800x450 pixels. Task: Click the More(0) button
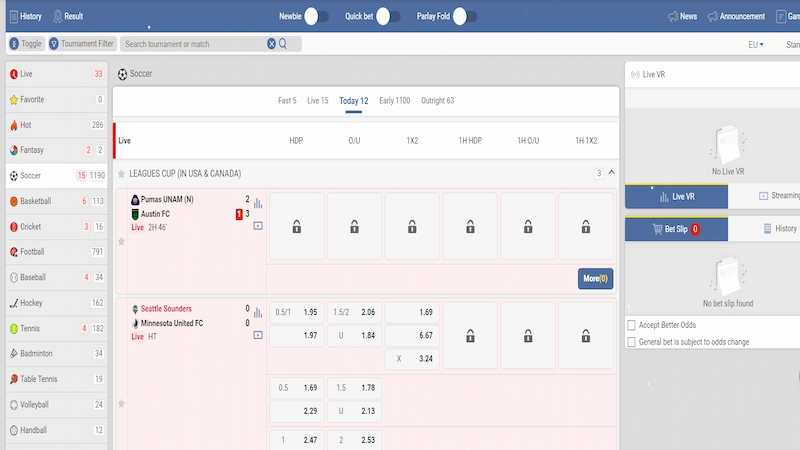595,279
